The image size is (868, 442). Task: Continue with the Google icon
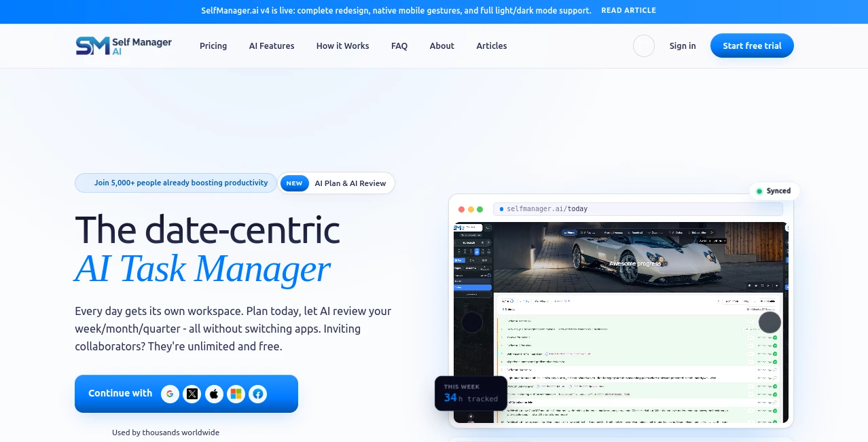[170, 394]
